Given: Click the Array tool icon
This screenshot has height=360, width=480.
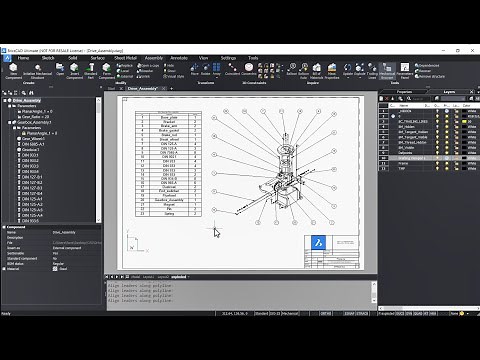Looking at the screenshot, I should 217,67.
